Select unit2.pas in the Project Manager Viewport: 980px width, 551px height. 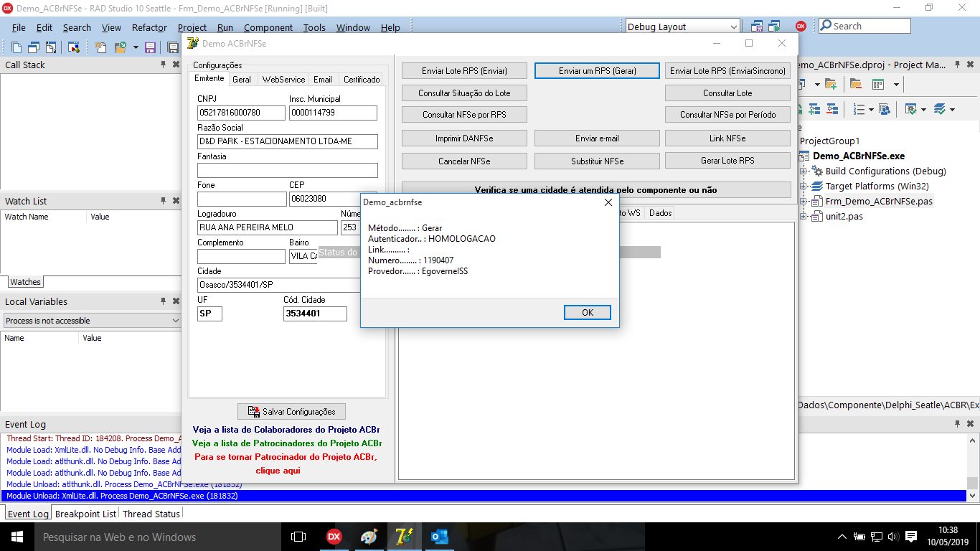click(x=844, y=217)
